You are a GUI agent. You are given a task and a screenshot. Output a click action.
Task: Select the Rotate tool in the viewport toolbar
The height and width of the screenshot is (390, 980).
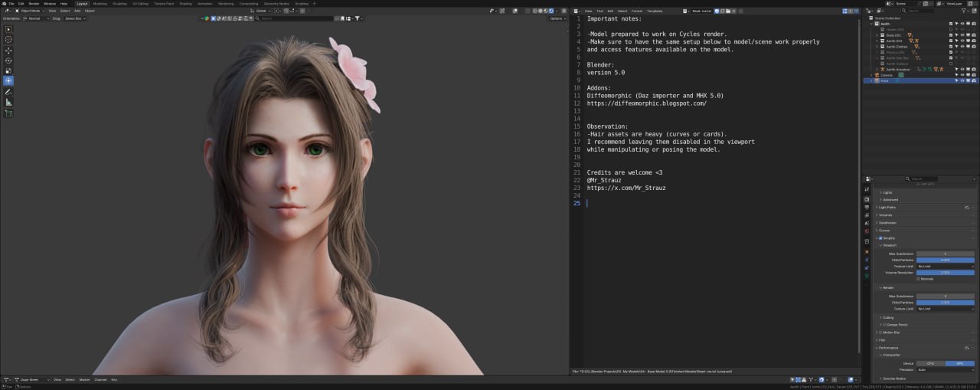(x=8, y=61)
